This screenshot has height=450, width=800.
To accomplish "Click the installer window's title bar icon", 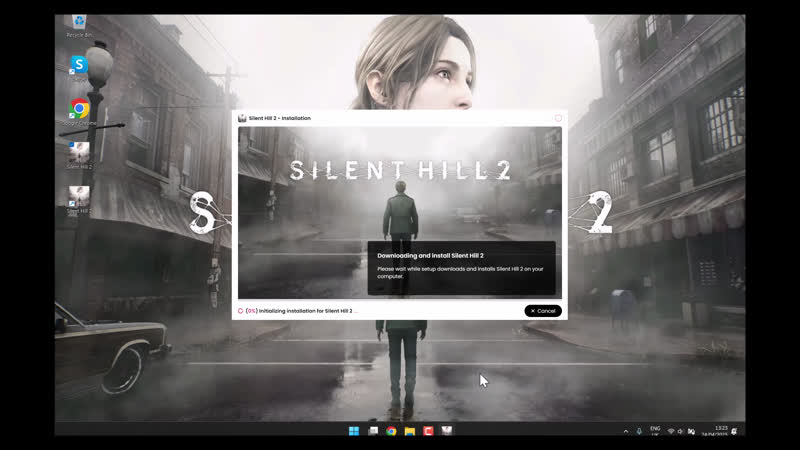I will 242,118.
